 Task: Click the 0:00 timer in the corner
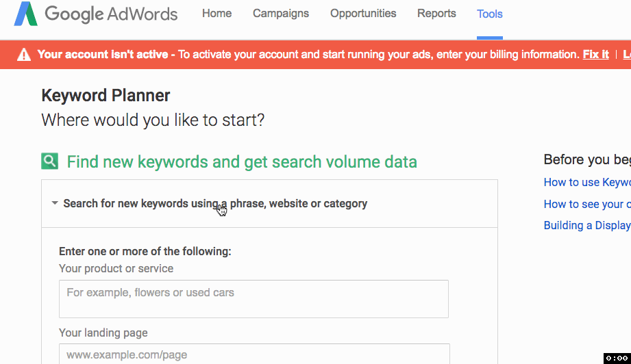pos(617,358)
